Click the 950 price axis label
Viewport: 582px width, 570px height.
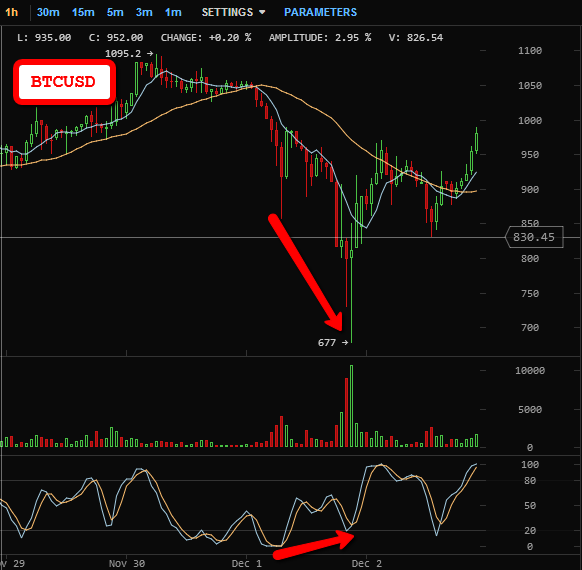click(530, 154)
